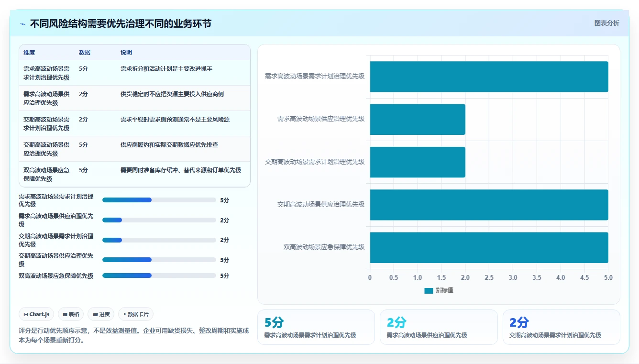Screen dimensions: 639x364
Task: Click the chart axis label 双高波动场景应急保障优先级
Action: coord(324,247)
